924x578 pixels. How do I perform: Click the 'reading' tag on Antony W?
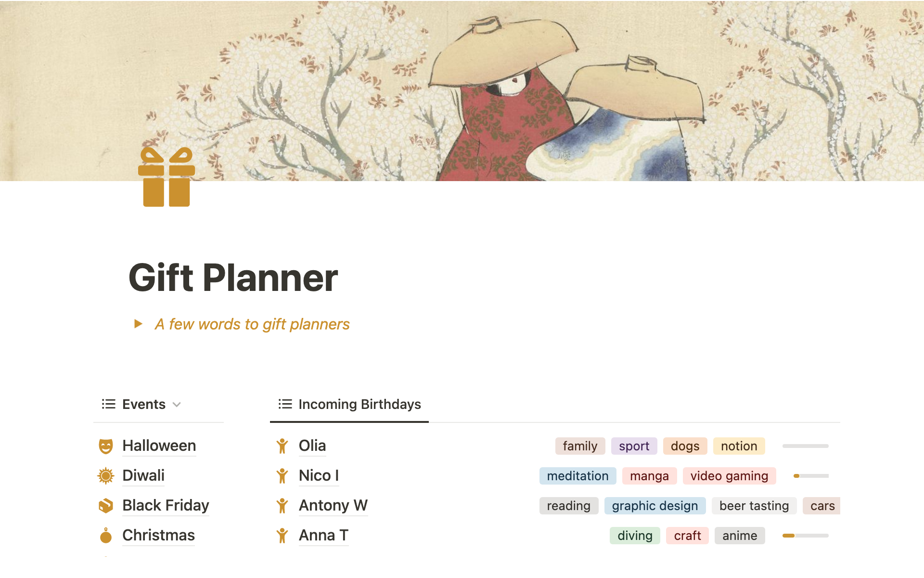point(568,506)
